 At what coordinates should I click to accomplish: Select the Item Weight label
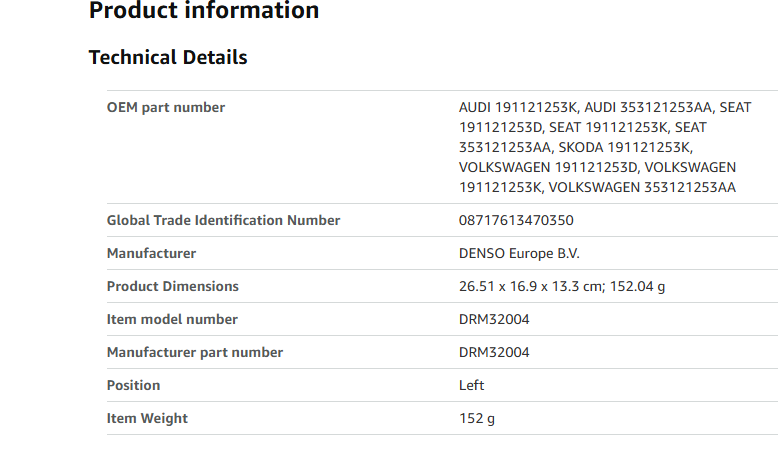pyautogui.click(x=147, y=419)
